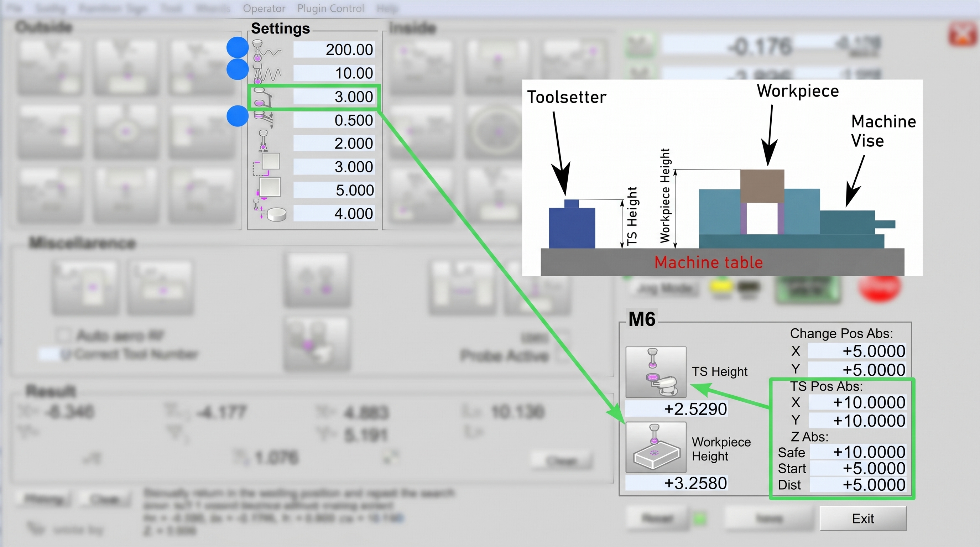Select the 4.000 settings field
This screenshot has width=980, height=547.
pyautogui.click(x=334, y=213)
